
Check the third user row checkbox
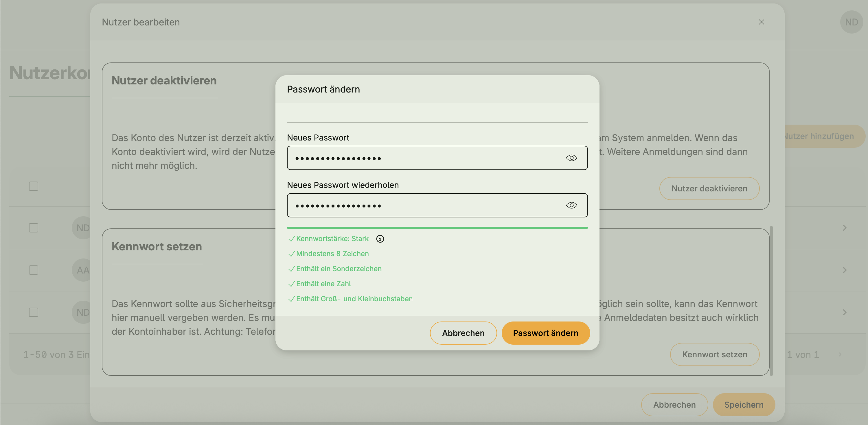[34, 312]
